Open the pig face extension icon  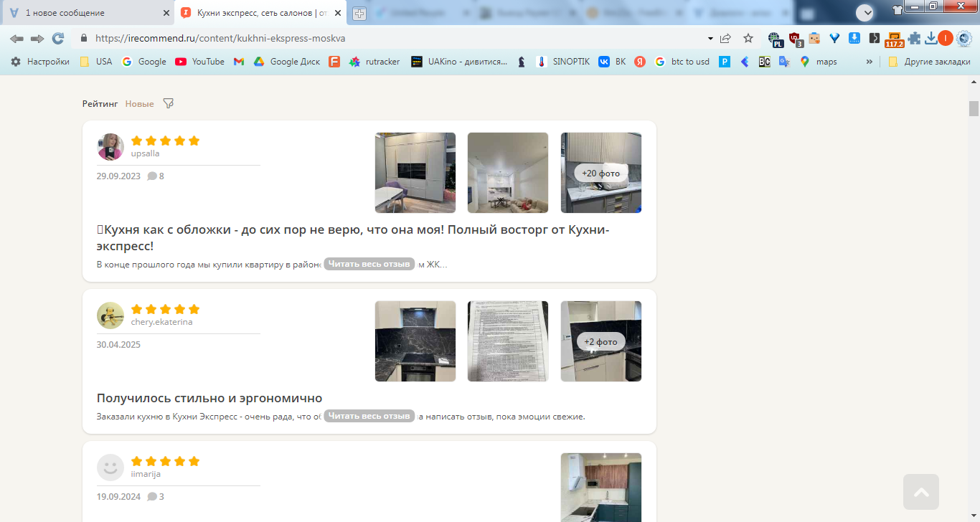click(x=814, y=38)
